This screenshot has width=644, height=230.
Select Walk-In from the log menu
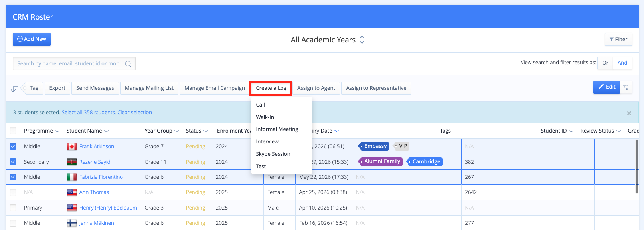[265, 117]
